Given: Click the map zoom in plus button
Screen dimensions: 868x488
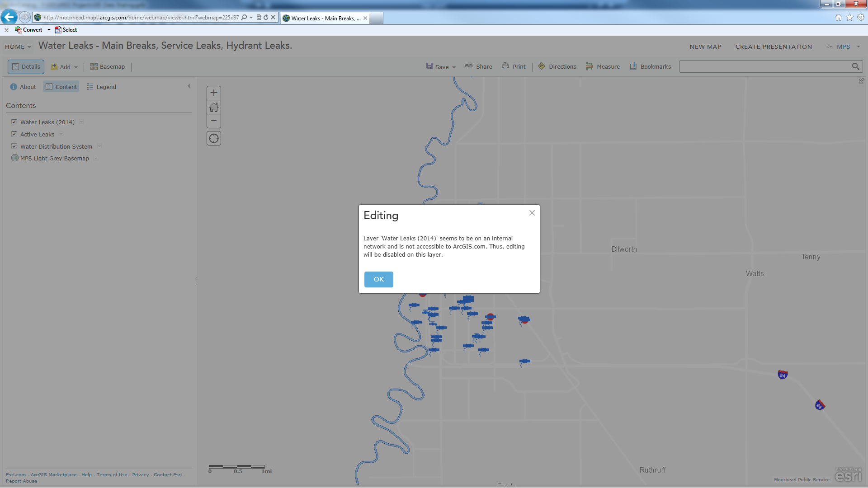Looking at the screenshot, I should pos(214,93).
